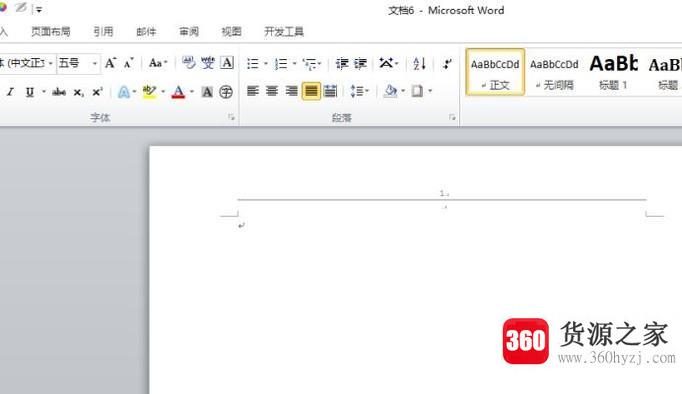Viewport: 682px width, 394px height.
Task: Open the 视图 ribbon tab
Action: (x=231, y=31)
